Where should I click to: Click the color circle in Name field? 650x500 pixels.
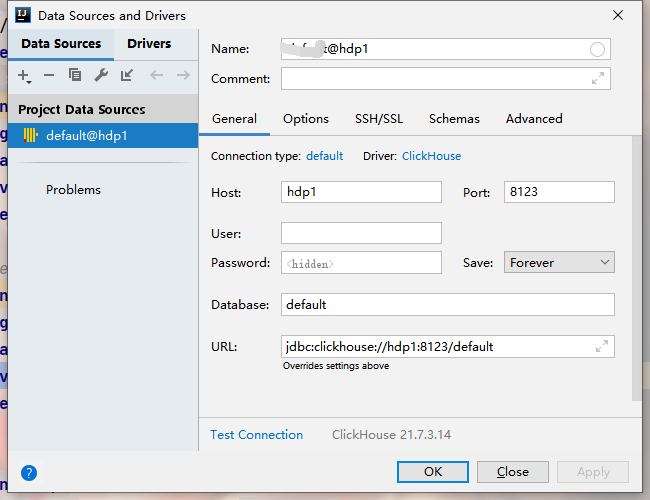598,49
